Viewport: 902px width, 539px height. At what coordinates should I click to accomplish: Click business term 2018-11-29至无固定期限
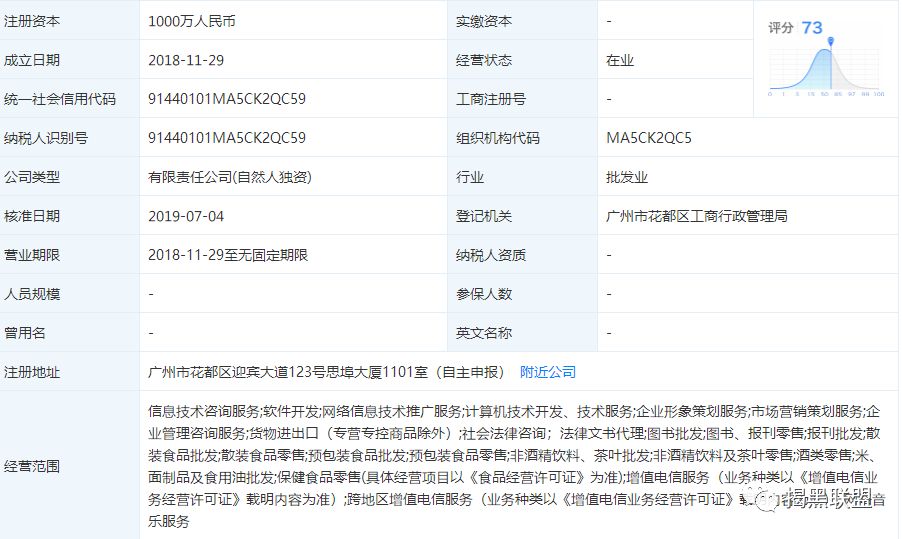click(x=228, y=255)
